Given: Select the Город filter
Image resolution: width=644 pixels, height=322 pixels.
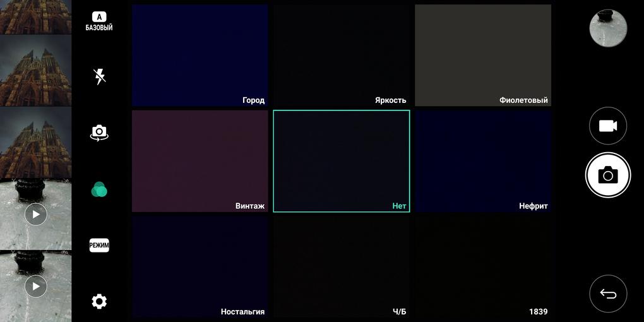Looking at the screenshot, I should coord(200,56).
